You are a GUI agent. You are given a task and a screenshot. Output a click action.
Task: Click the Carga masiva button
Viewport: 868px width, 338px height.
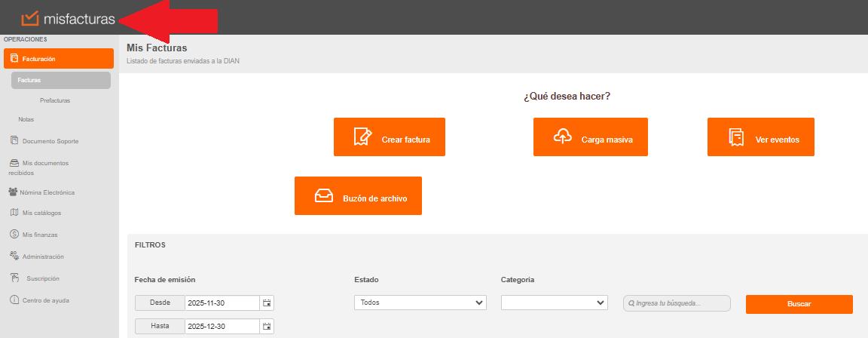coord(591,137)
